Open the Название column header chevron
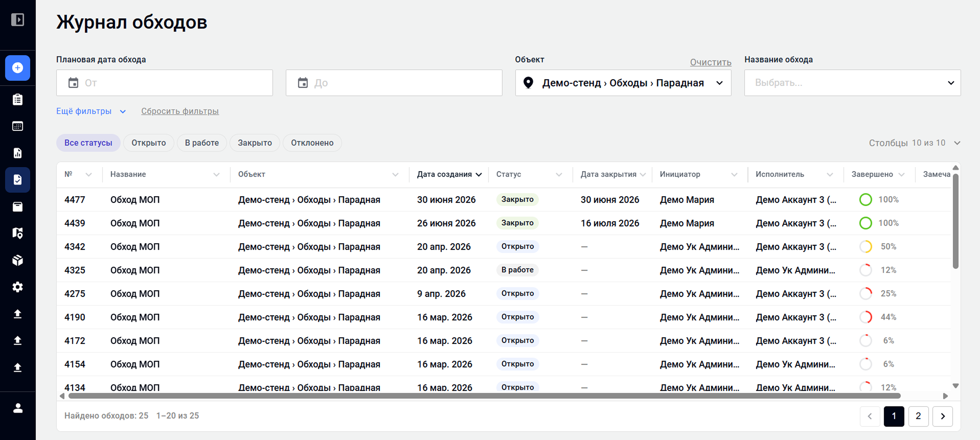This screenshot has width=980, height=440. click(x=216, y=175)
